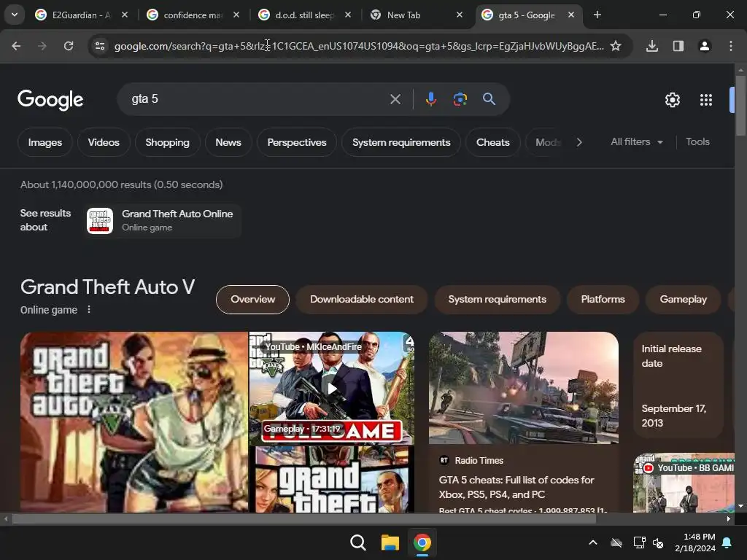Show more filter chips with arrow
This screenshot has width=747, height=560.
point(578,142)
